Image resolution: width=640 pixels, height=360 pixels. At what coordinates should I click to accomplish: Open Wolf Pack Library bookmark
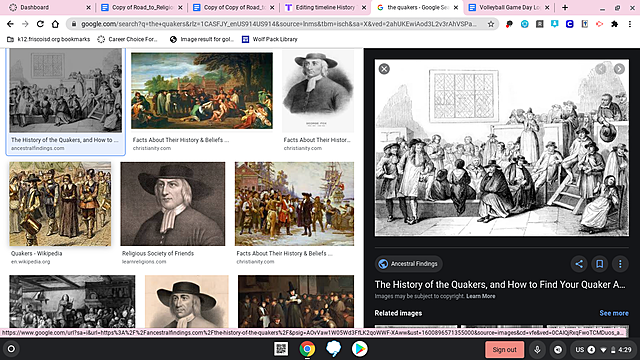(270, 39)
